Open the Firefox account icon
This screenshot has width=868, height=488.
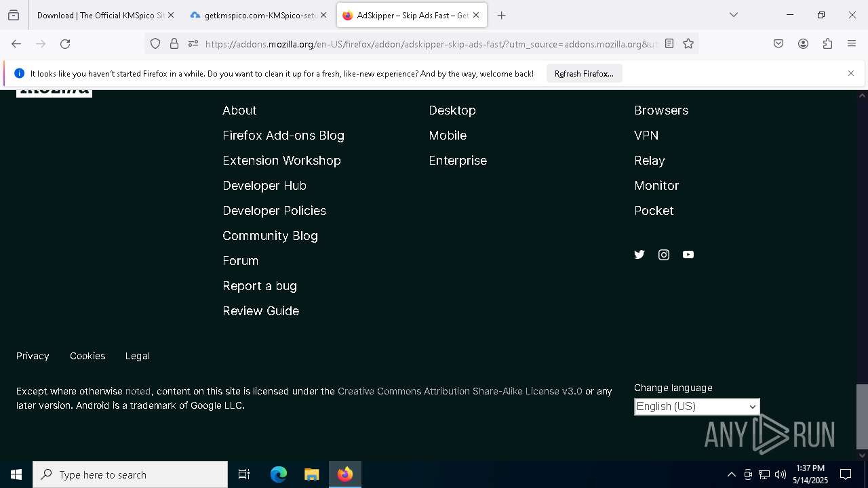[x=803, y=44]
